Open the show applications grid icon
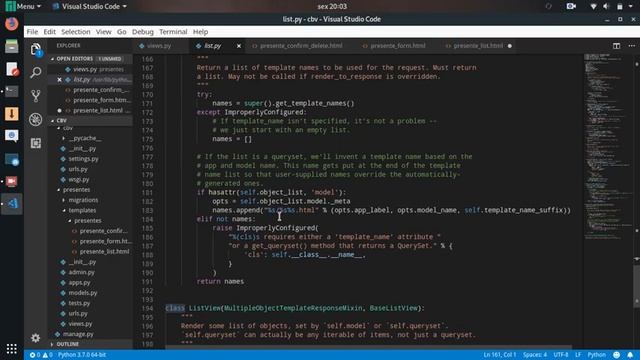Viewport: 640px width, 360px height. pyautogui.click(x=11, y=349)
